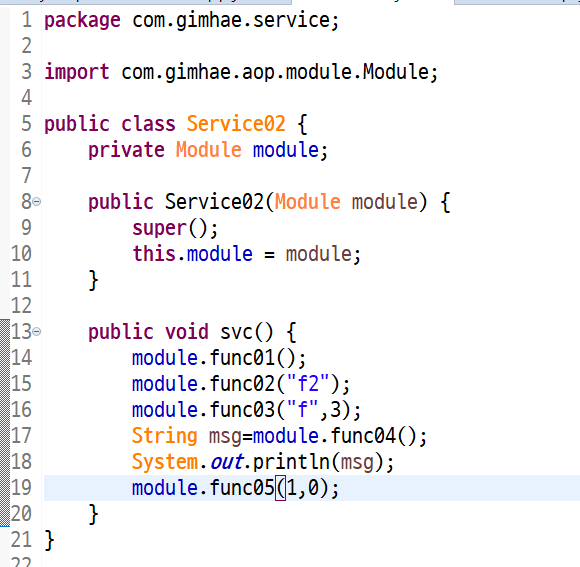Click 'System' class on line 18

point(165,462)
